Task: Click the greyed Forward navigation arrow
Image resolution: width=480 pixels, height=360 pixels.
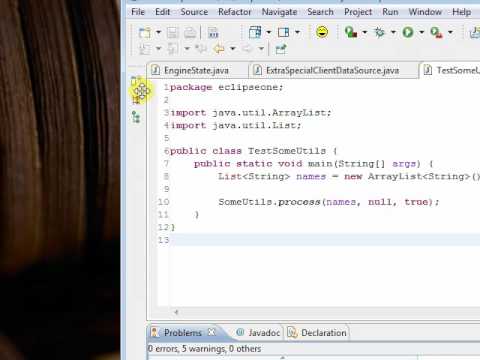Action: pos(247,49)
